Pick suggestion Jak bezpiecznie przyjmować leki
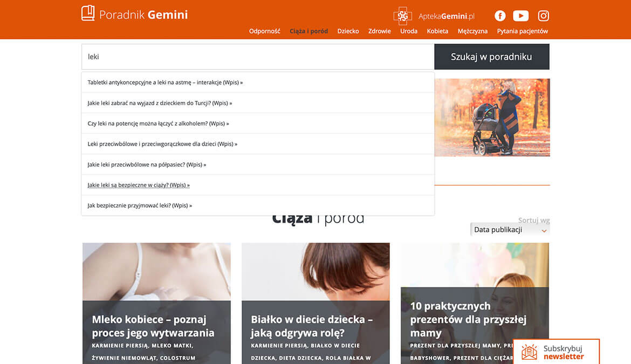The image size is (631, 364). coord(140,205)
